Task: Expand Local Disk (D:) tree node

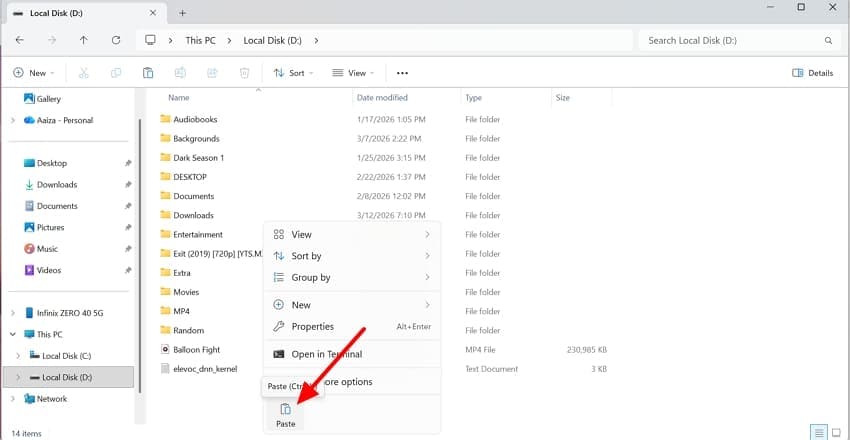Action: [x=18, y=377]
